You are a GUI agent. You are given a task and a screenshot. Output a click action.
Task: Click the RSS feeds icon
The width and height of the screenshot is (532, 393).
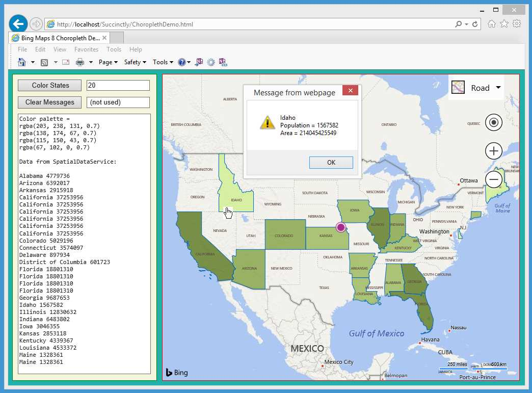pyautogui.click(x=44, y=62)
